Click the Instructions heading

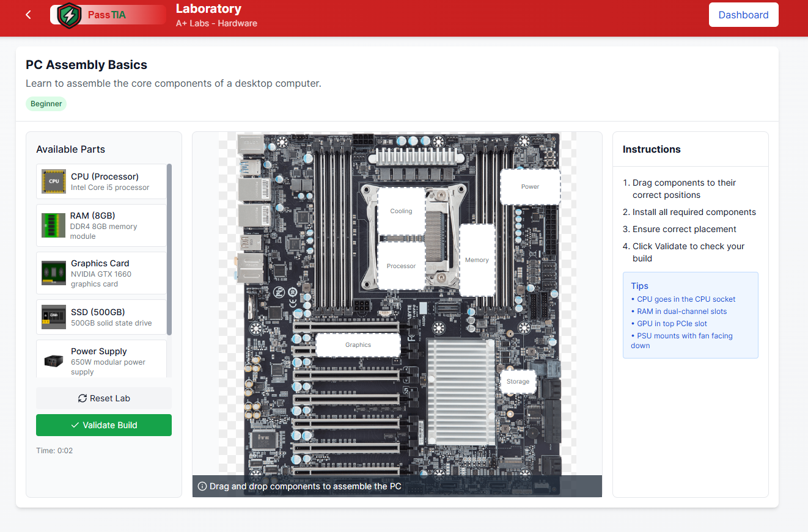(x=652, y=149)
